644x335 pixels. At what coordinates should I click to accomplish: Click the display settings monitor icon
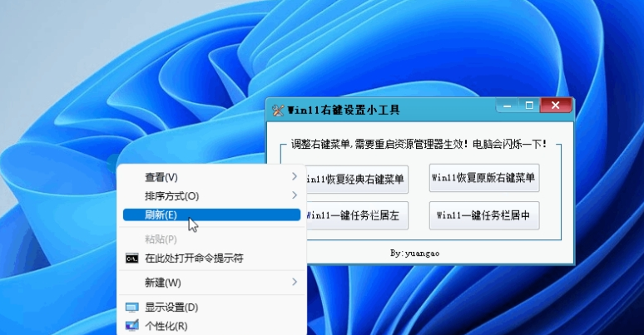tap(131, 308)
